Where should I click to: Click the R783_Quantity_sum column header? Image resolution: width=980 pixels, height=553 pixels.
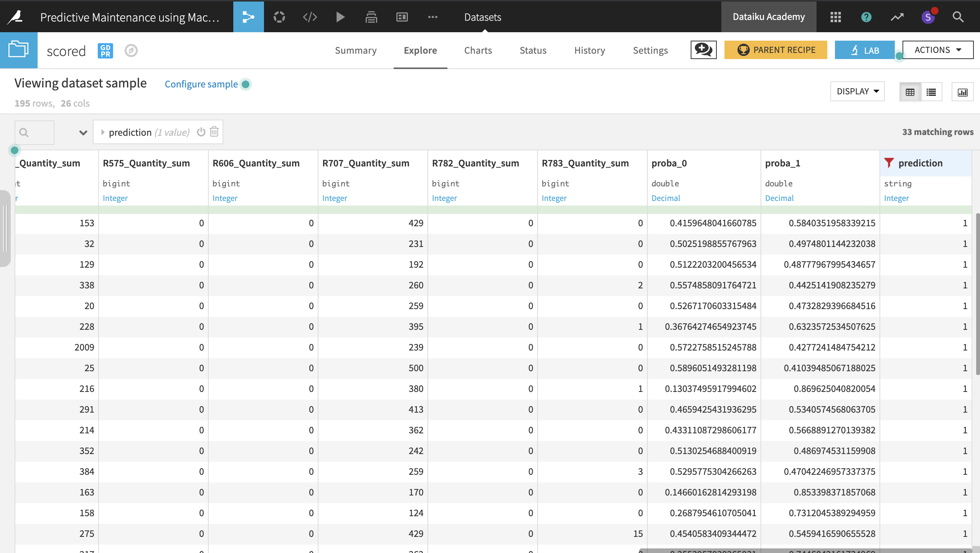[585, 163]
